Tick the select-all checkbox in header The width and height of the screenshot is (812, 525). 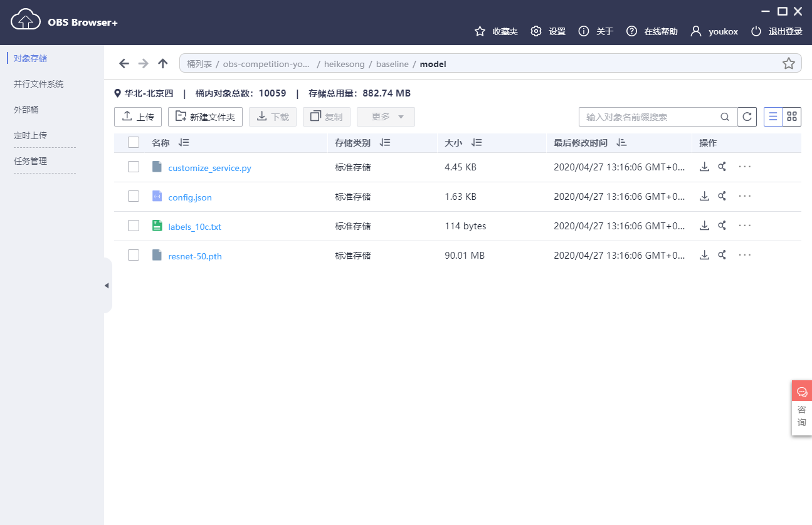point(134,142)
